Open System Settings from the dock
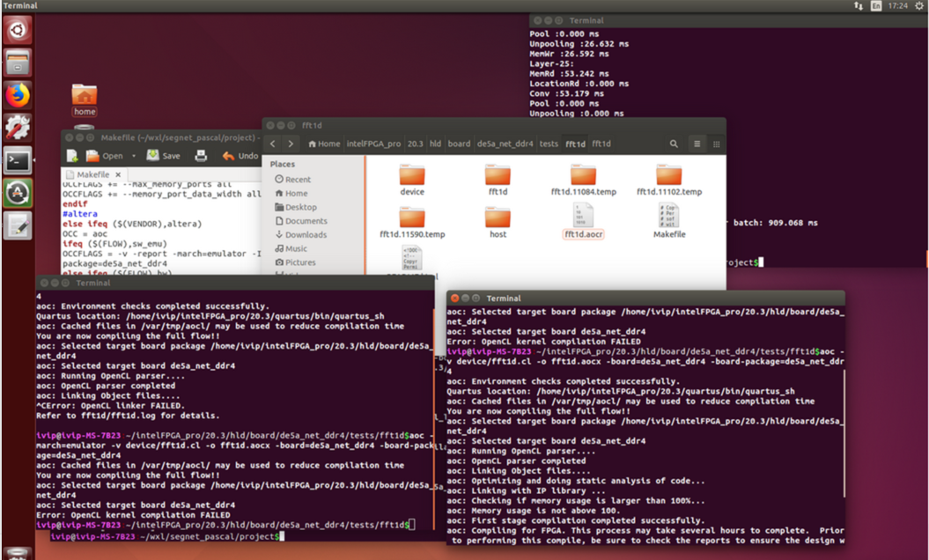Image resolution: width=929 pixels, height=560 pixels. click(x=18, y=128)
